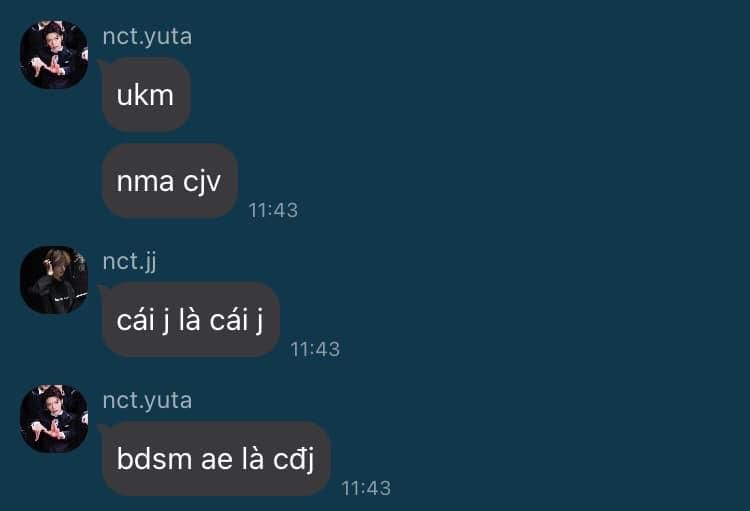Click the nct.jj username label
This screenshot has width=750, height=511.
click(130, 262)
